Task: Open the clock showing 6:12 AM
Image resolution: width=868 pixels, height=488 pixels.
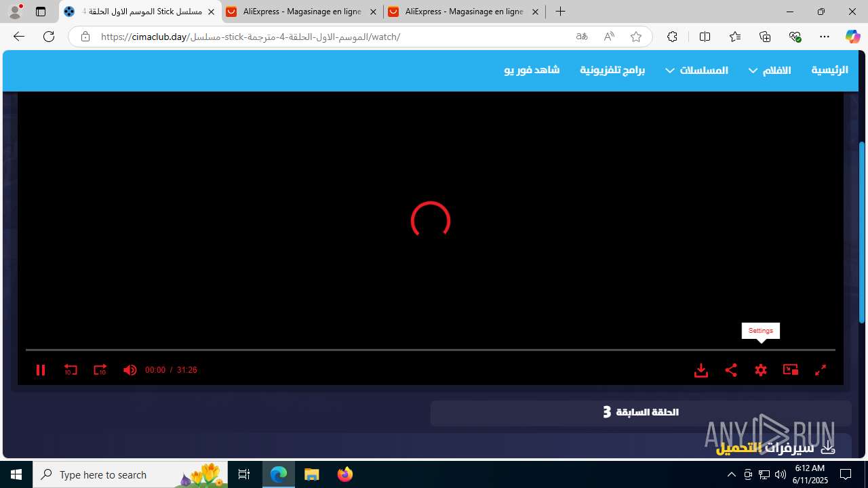Action: pos(810,474)
